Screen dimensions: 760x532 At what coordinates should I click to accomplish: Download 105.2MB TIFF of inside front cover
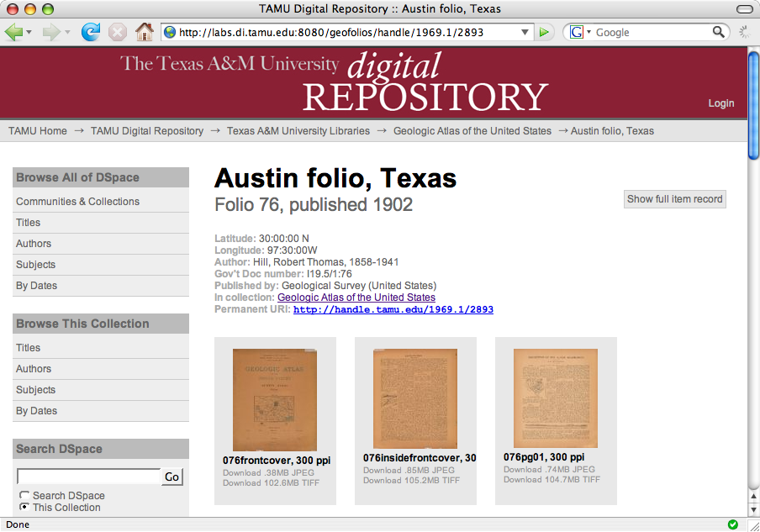[x=411, y=481]
